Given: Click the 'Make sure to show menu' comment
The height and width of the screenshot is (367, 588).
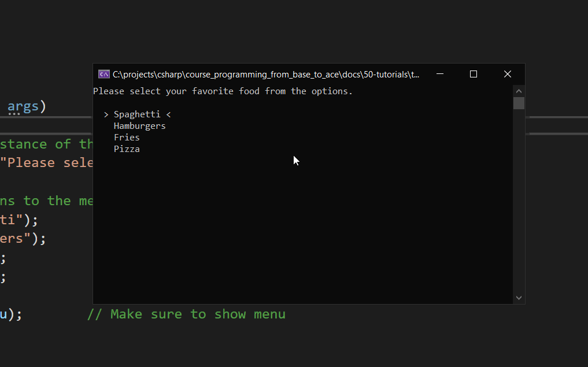Looking at the screenshot, I should [x=186, y=314].
